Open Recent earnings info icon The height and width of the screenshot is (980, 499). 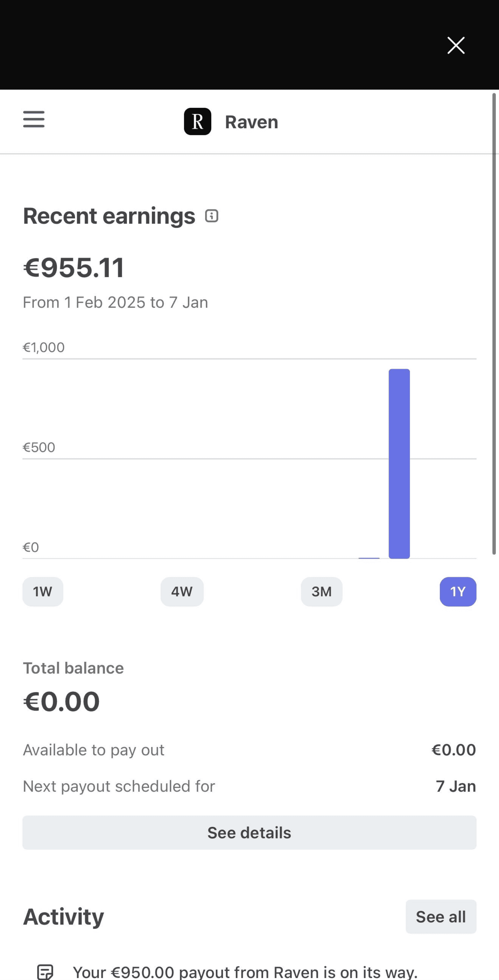point(212,216)
